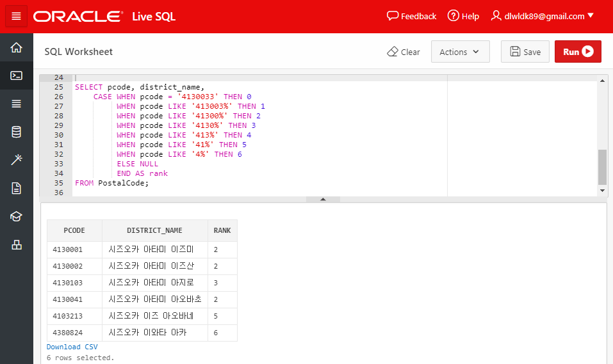This screenshot has width=613, height=364.
Task: Click line number 26 in gutter
Action: (59, 97)
